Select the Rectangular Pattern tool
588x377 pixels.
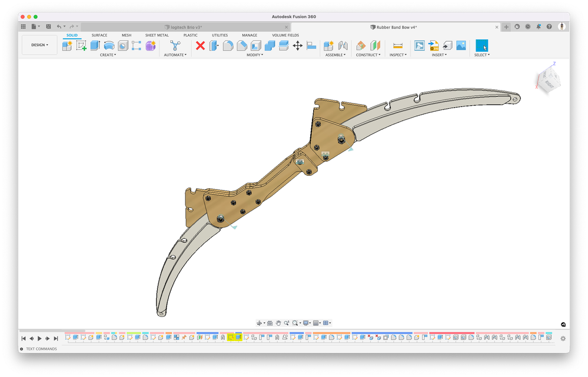pos(137,46)
